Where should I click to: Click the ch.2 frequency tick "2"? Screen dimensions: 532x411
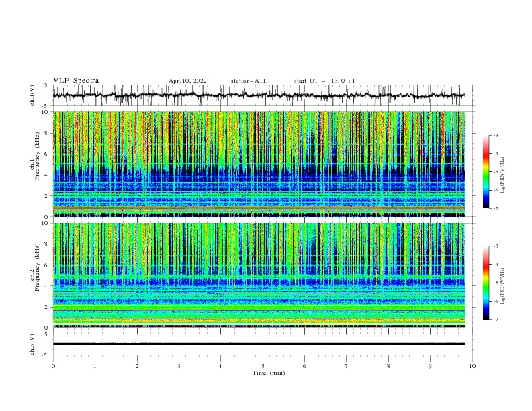[x=46, y=307]
